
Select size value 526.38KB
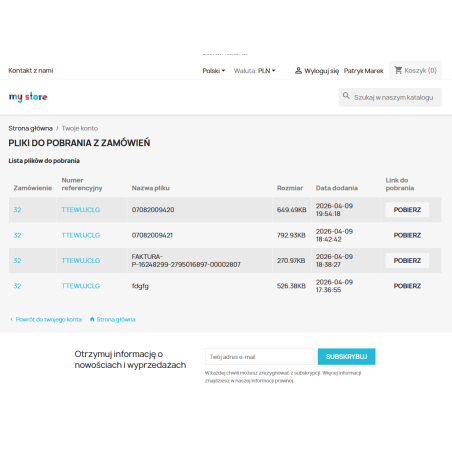click(291, 286)
